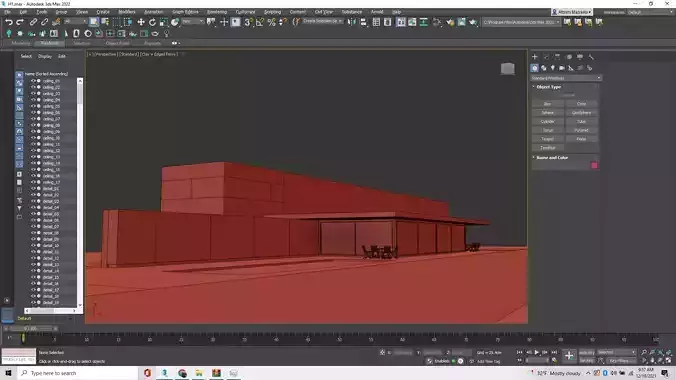Open the Select by Name dialog icon
This screenshot has height=380, width=676.
105,22
